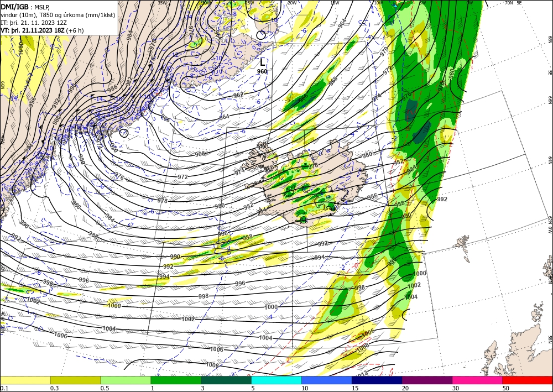Click the red 50 mm legend swatch
The image size is (553, 392).
coord(528,380)
